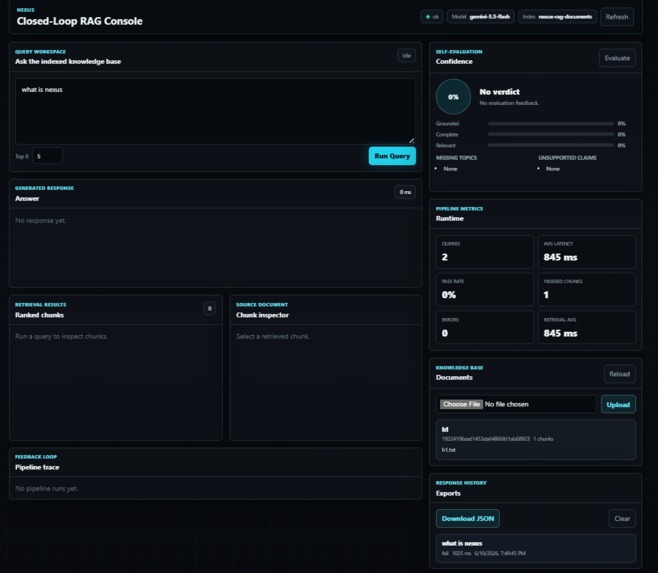Click the Evaluate button in Confidence panel
658x573 pixels.
pos(617,58)
